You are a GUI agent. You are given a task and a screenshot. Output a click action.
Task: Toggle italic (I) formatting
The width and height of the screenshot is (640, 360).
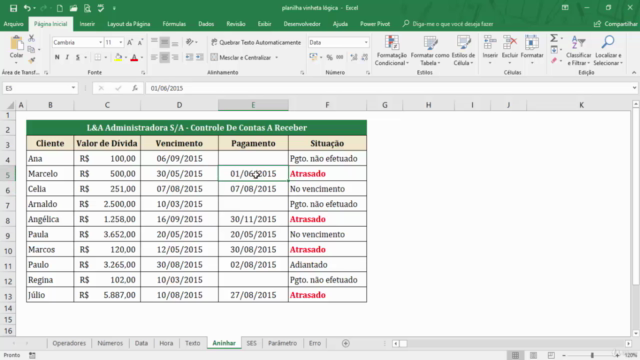pyautogui.click(x=67, y=58)
